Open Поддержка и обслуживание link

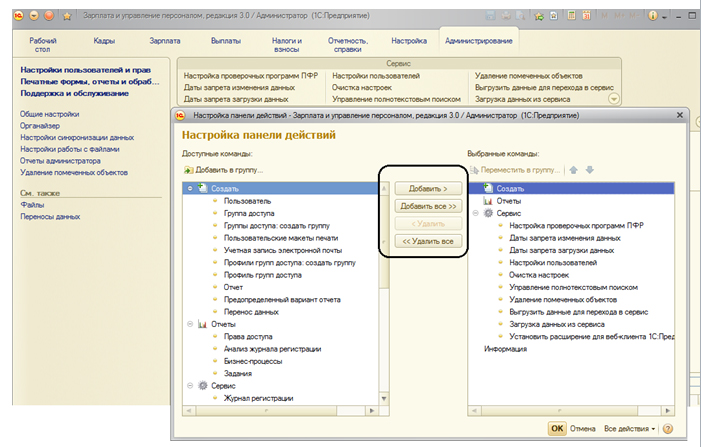[x=74, y=93]
